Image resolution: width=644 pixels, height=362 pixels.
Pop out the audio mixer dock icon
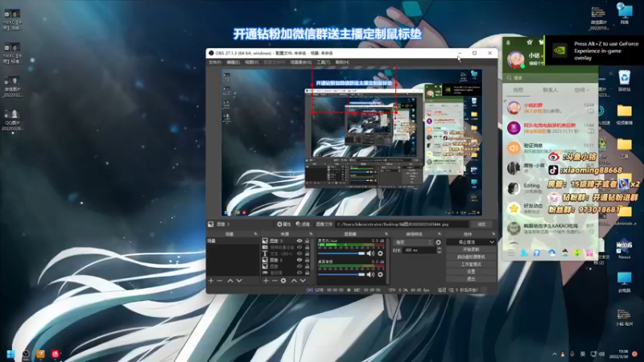click(x=386, y=234)
